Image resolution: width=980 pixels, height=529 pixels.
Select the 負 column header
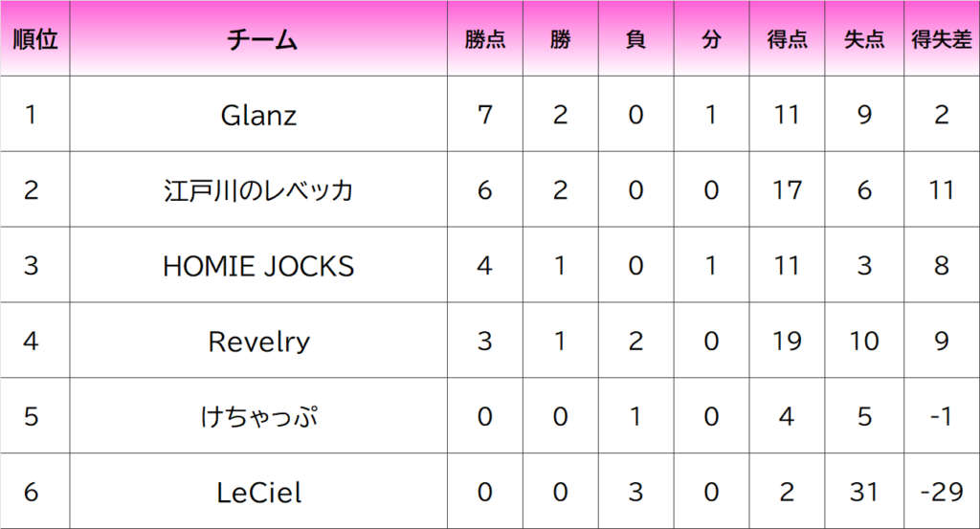(x=635, y=38)
